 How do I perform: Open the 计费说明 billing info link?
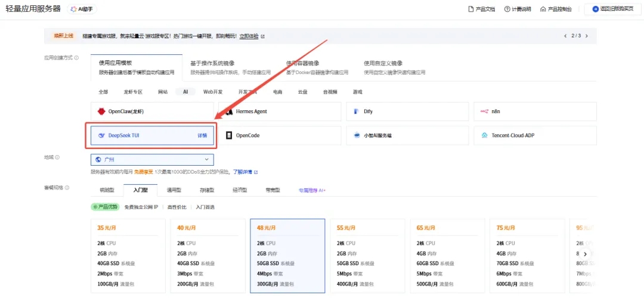pyautogui.click(x=518, y=9)
